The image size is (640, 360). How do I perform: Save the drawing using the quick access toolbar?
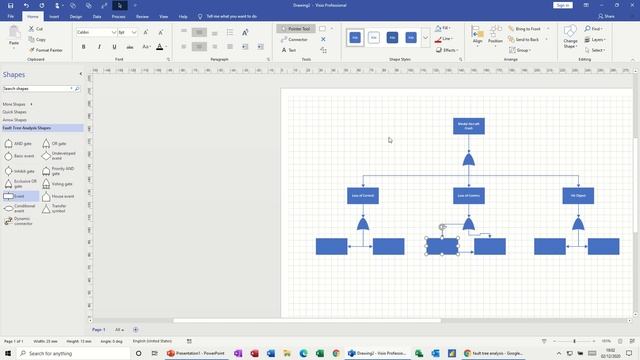11,5
